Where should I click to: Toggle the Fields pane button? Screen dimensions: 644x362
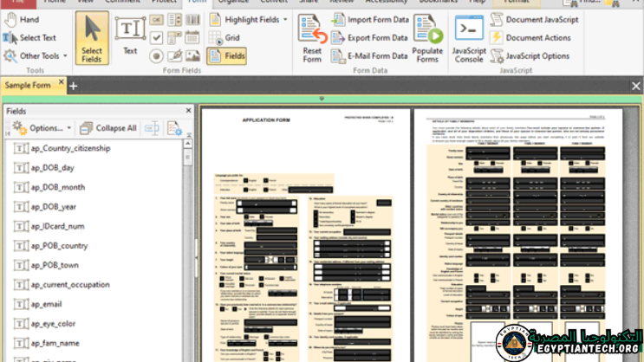coord(227,55)
